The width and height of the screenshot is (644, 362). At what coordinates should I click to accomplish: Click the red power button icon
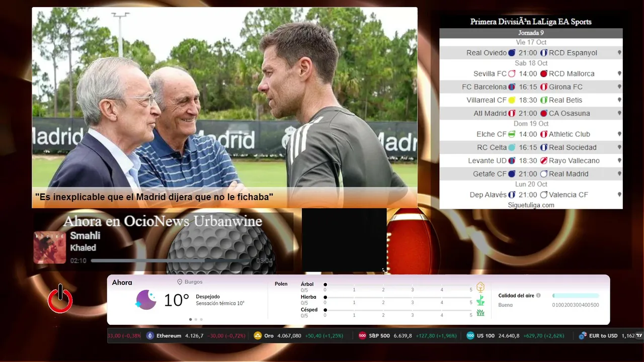[60, 299]
